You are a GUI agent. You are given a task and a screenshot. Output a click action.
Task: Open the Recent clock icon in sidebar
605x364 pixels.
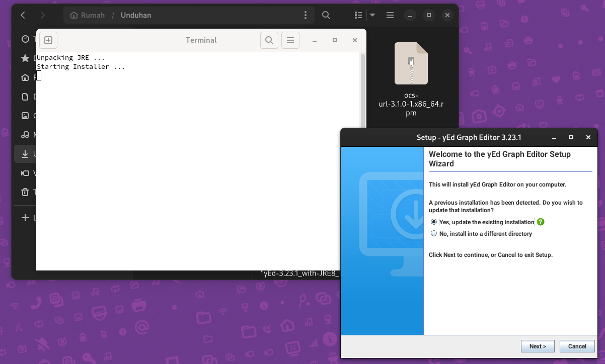pos(25,39)
